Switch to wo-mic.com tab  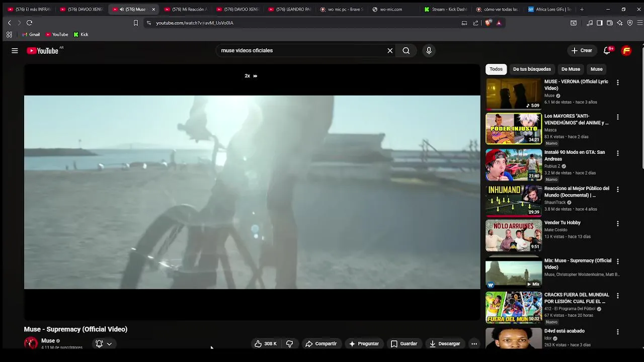[x=393, y=9]
